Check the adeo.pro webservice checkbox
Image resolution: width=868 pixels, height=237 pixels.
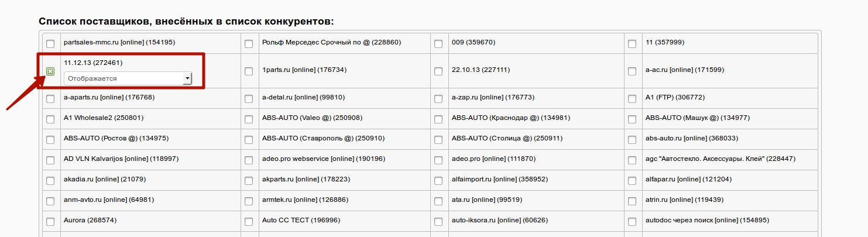coord(249,160)
